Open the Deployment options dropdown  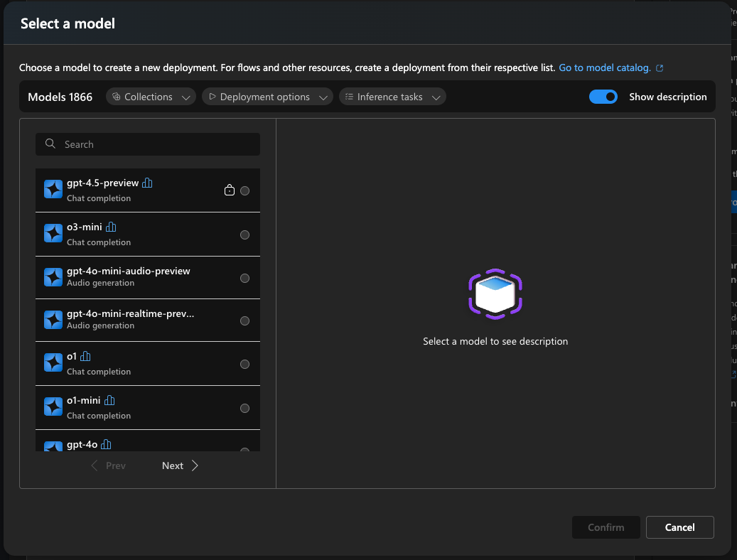coord(267,97)
